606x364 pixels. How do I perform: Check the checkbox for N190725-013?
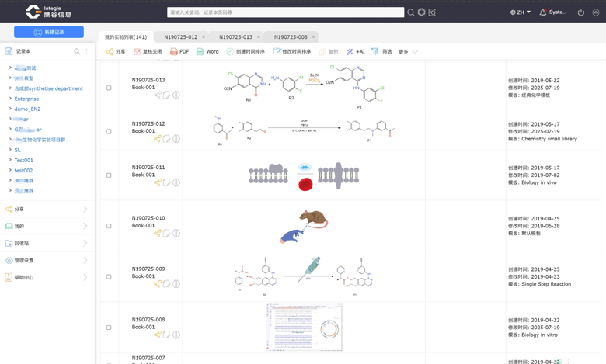(x=109, y=88)
